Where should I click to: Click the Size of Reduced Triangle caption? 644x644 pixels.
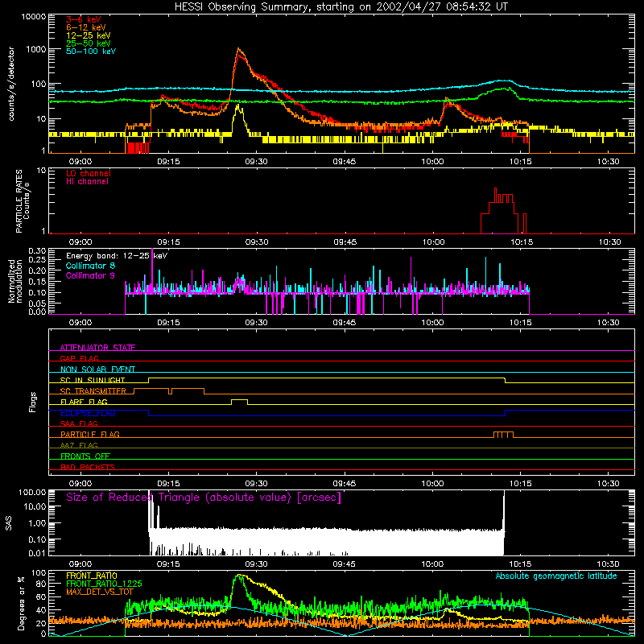204,497
